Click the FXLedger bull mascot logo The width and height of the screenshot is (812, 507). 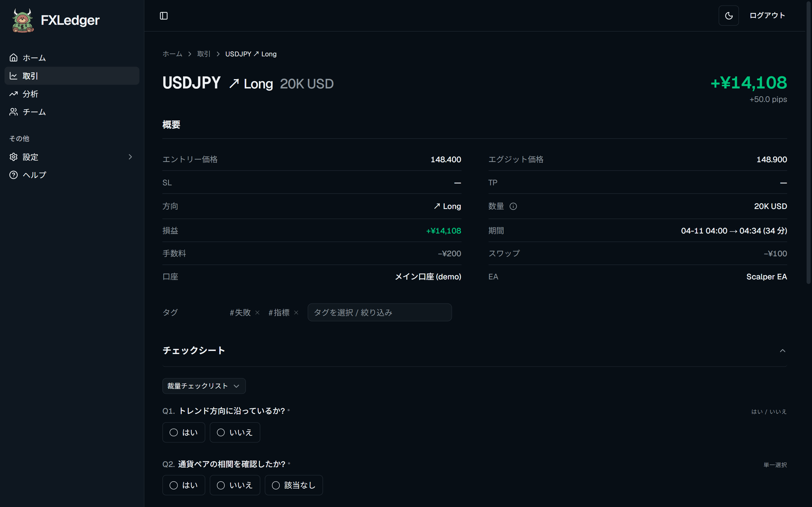[23, 21]
